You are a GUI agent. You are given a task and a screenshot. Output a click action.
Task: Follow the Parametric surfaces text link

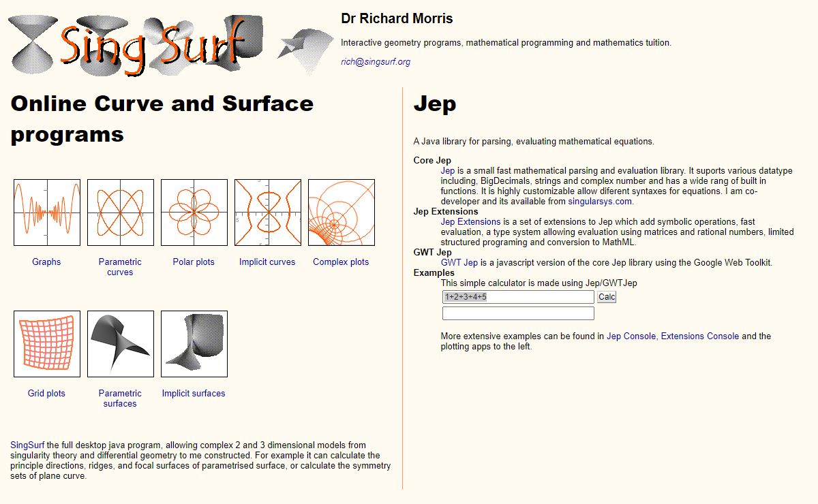point(120,398)
